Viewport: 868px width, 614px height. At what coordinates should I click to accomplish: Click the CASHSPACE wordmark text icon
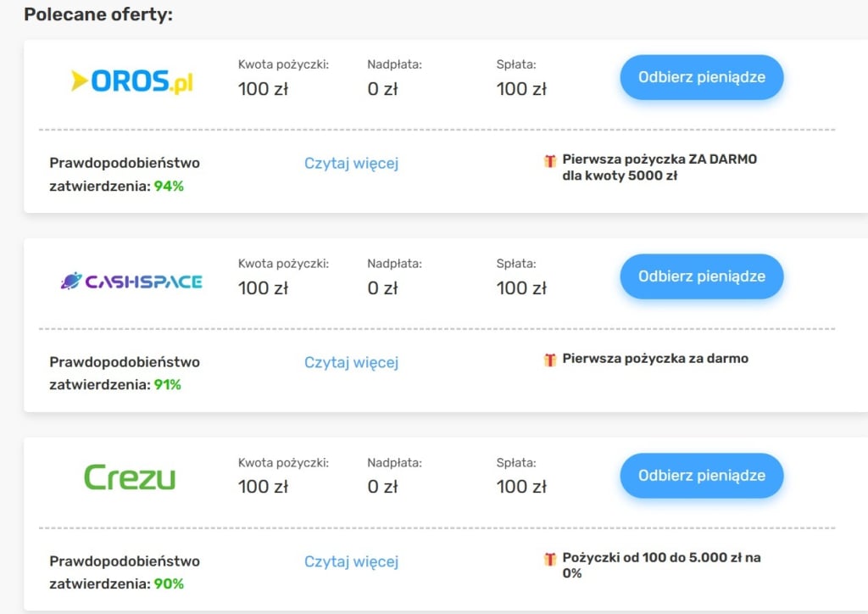tap(144, 280)
